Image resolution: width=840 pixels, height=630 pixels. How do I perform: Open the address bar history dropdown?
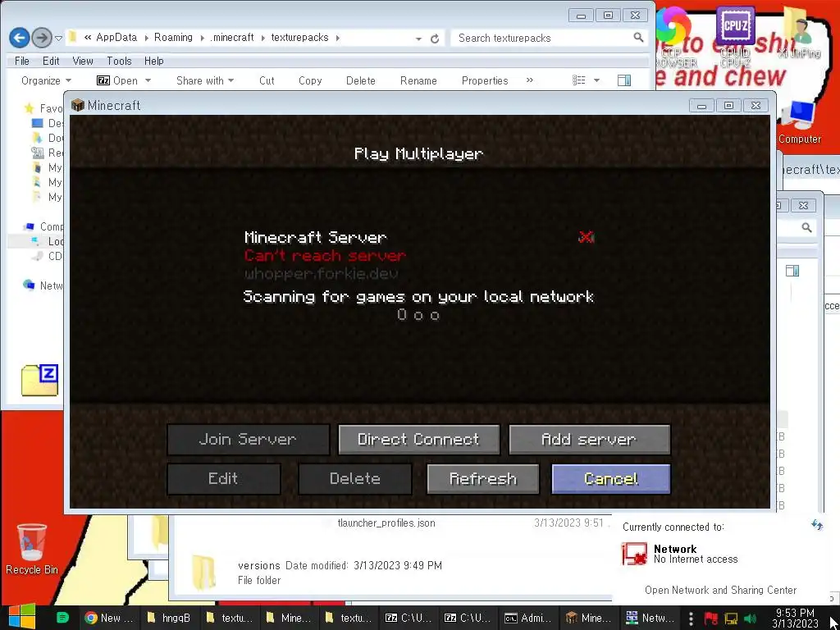click(418, 39)
